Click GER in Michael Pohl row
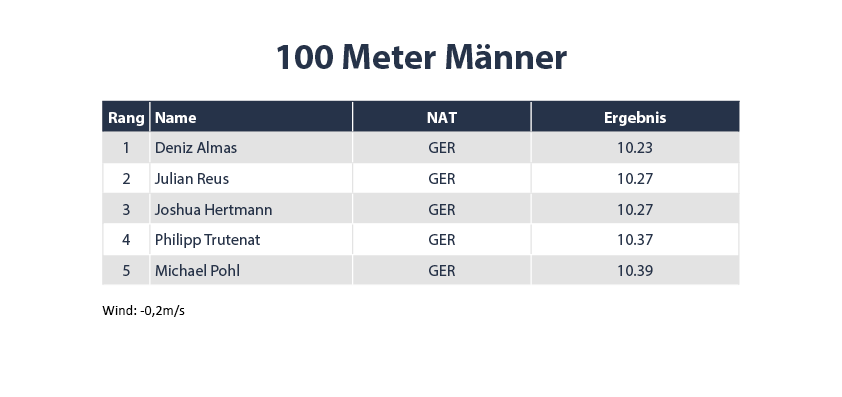Image resolution: width=842 pixels, height=397 pixels. pyautogui.click(x=442, y=270)
